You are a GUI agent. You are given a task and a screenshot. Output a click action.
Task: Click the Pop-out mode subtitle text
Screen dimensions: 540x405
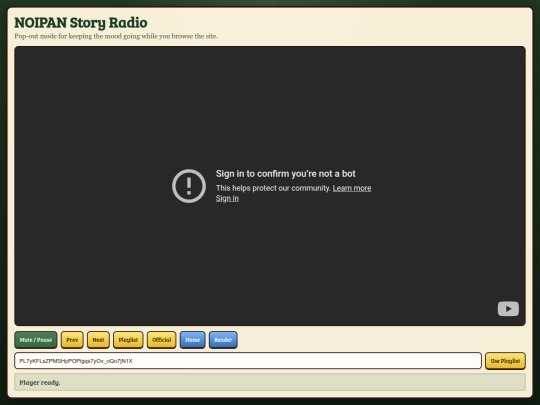(x=116, y=36)
